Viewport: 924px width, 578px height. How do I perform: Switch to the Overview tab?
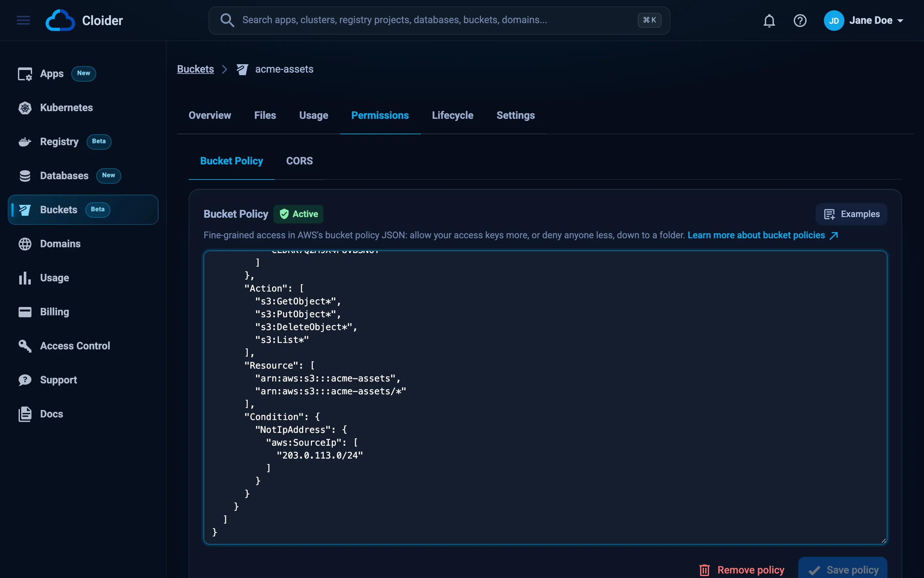(x=210, y=116)
